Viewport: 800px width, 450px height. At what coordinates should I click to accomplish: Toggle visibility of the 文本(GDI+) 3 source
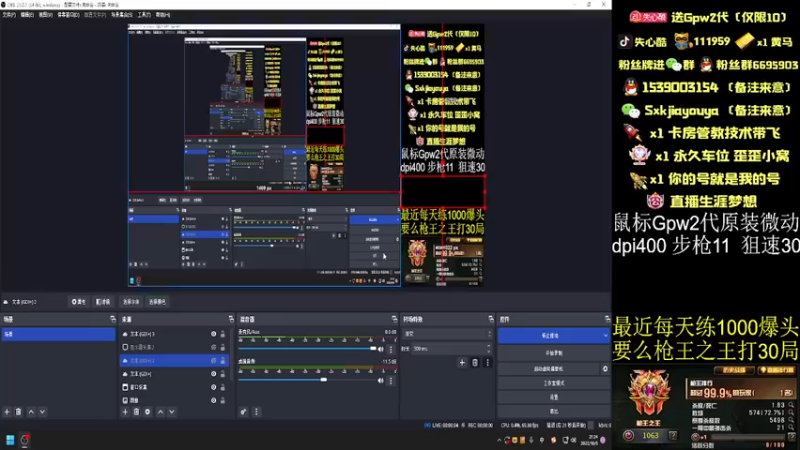click(213, 334)
